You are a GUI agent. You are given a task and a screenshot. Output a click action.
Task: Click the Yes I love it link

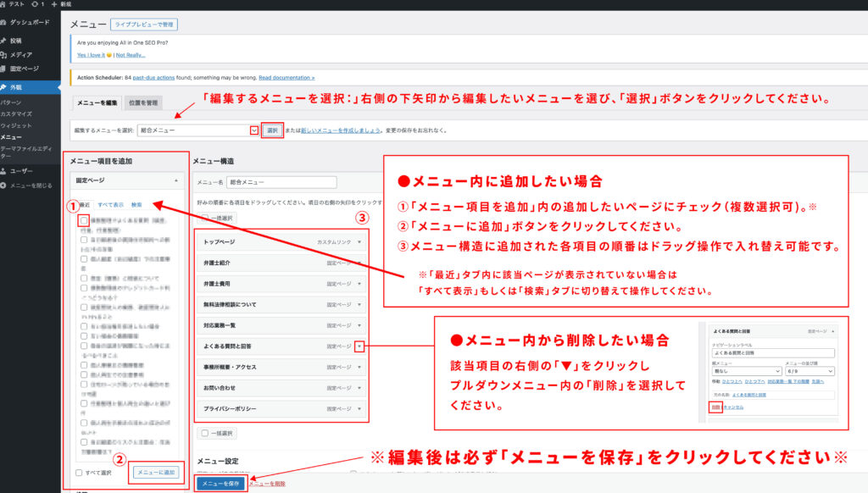pos(92,55)
